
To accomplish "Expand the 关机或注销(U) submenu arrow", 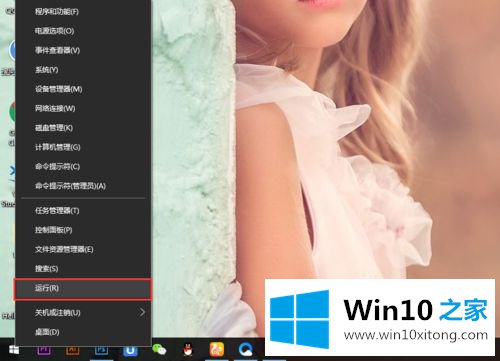I will [x=142, y=312].
